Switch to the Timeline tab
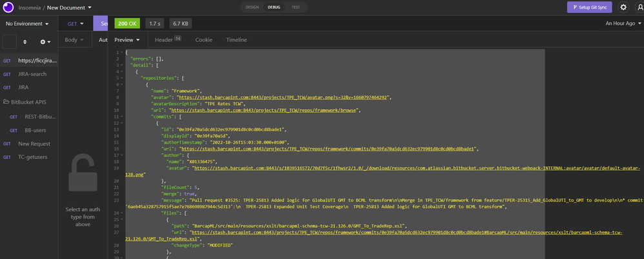The height and width of the screenshot is (259, 644). click(x=236, y=40)
